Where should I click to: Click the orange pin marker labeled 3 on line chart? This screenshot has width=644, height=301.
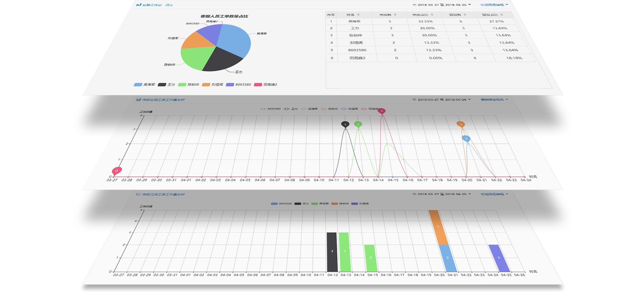click(x=461, y=124)
